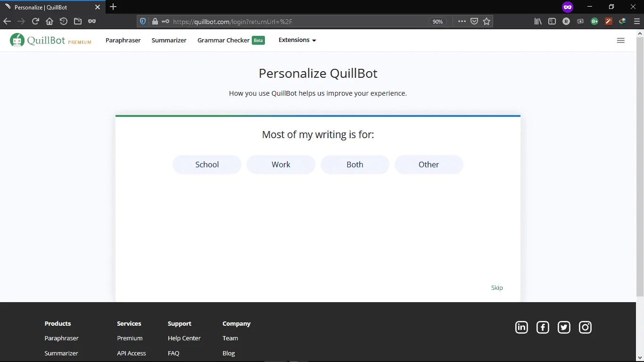This screenshot has width=644, height=362.
Task: Choose Work as writing purpose
Action: pos(281,165)
